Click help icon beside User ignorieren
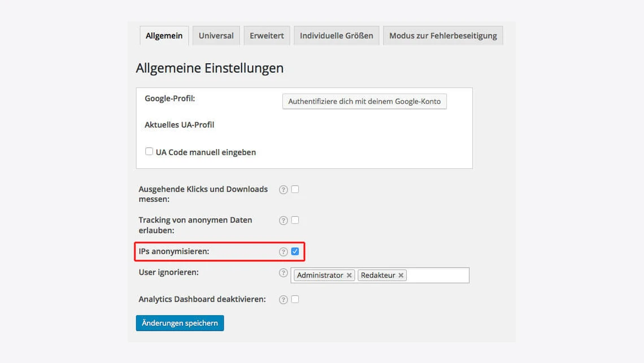 pyautogui.click(x=284, y=273)
